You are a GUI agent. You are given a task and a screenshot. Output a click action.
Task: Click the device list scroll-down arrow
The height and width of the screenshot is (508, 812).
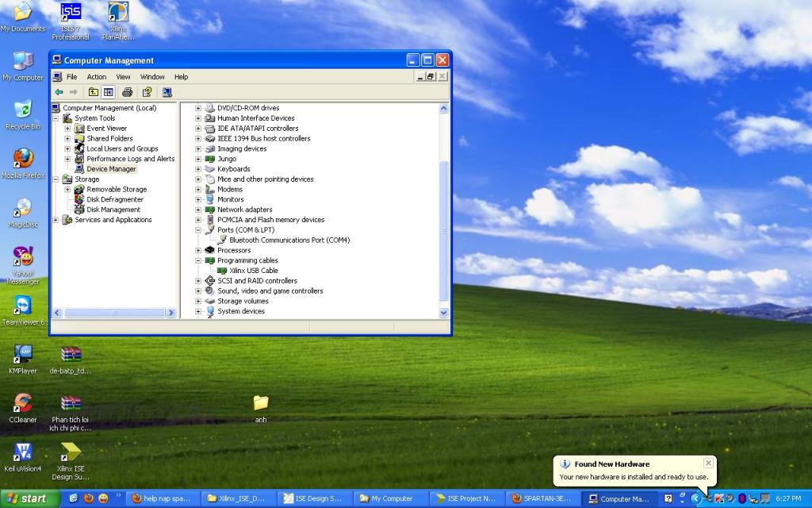tap(444, 313)
